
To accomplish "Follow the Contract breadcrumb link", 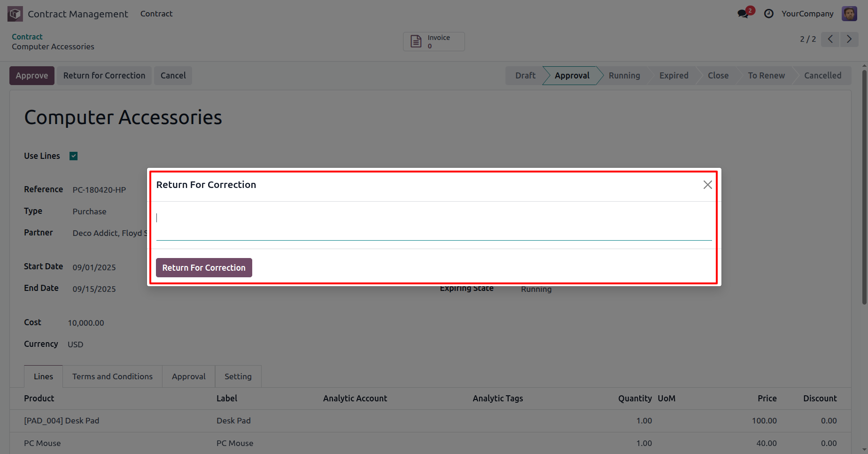I will coord(27,37).
